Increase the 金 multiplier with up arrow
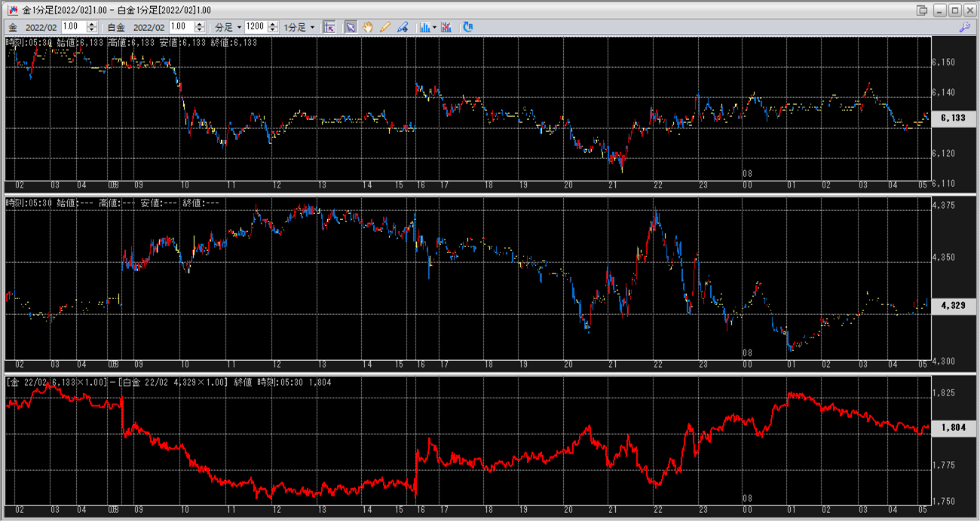980x522 pixels. click(92, 23)
